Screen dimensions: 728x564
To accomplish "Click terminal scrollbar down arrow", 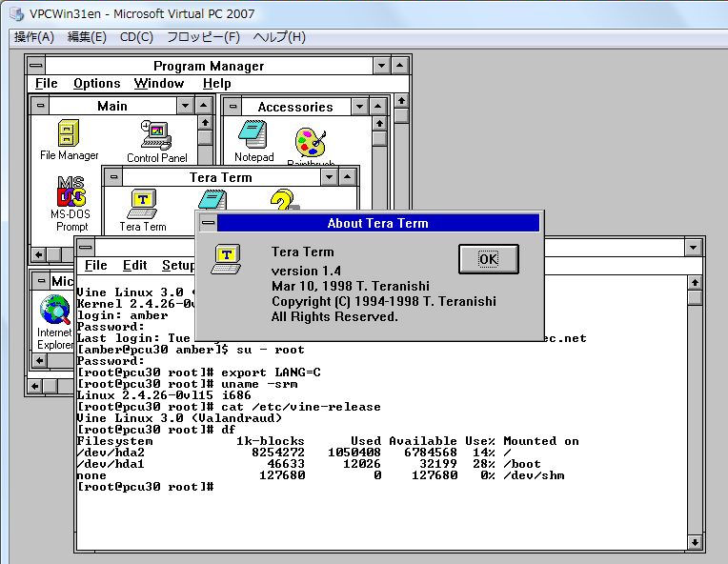I will 695,542.
